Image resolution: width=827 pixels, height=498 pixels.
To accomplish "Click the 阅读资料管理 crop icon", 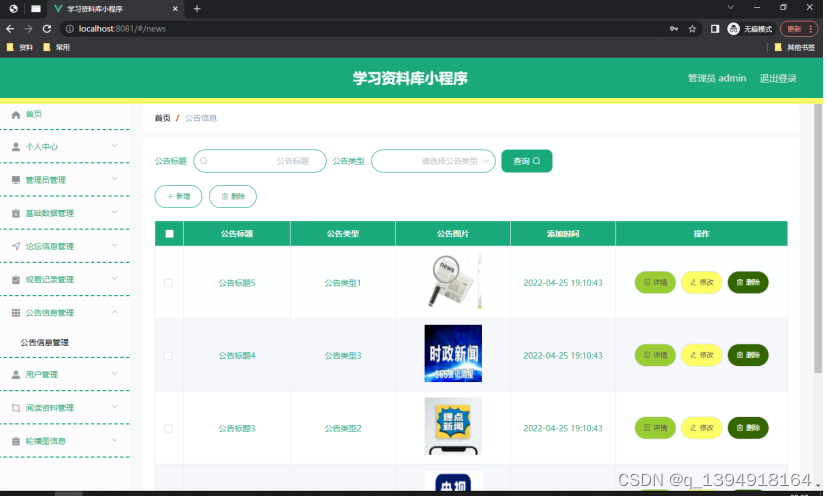I will 16,408.
